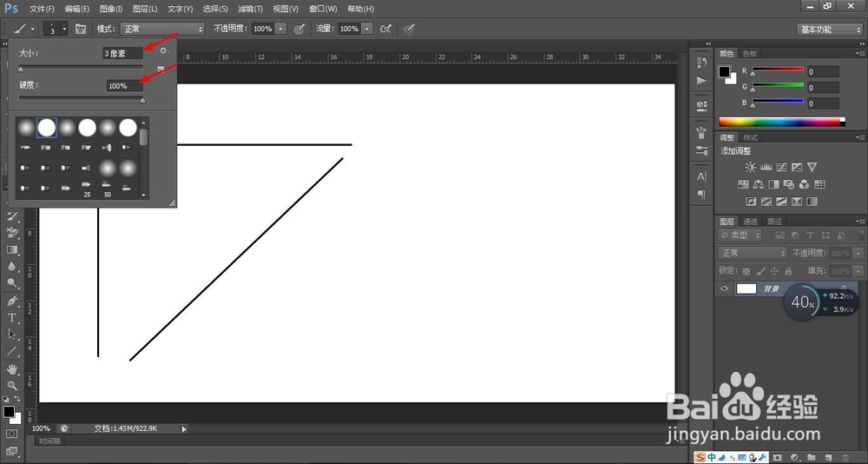The image size is (868, 464).
Task: Toggle pressure controls opacity button
Action: coord(299,29)
